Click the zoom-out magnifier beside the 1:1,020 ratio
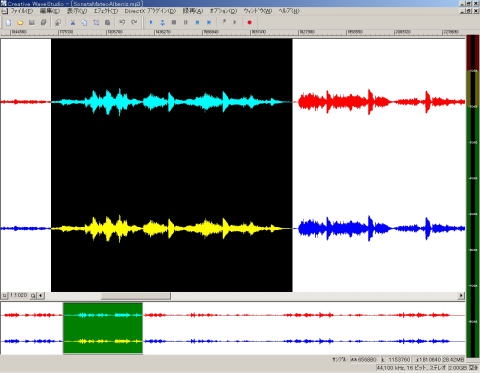This screenshot has width=480, height=373. pyautogui.click(x=4, y=295)
